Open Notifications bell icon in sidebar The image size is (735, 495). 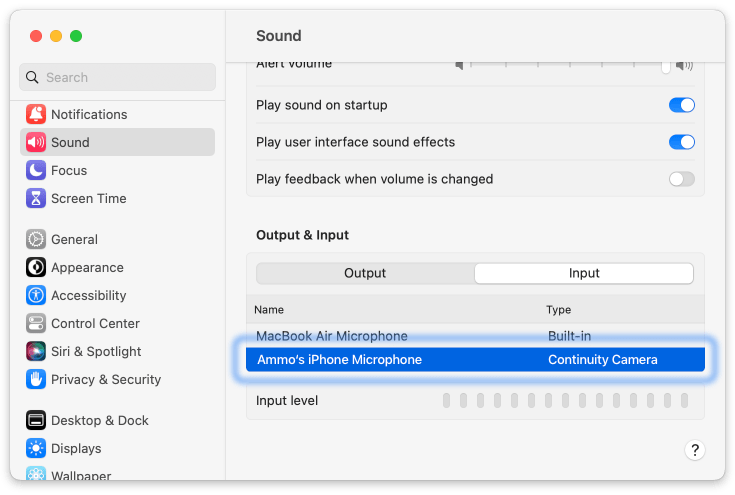[x=36, y=114]
